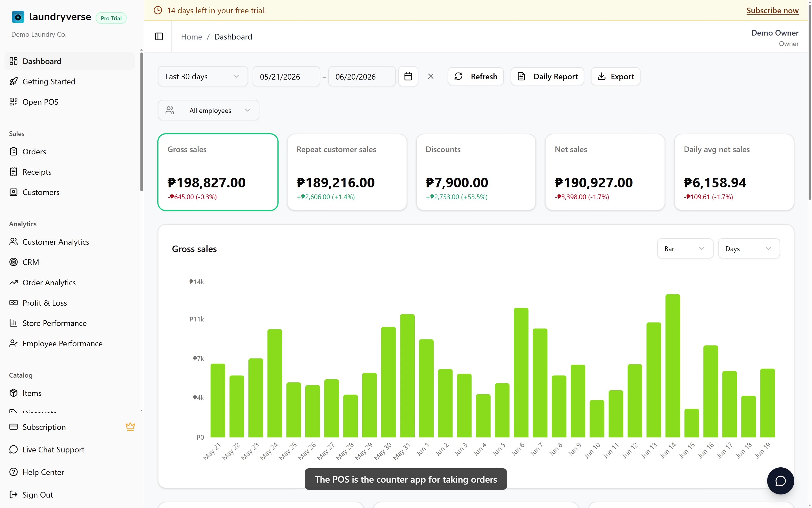Open the Bar chart type dropdown

click(685, 249)
